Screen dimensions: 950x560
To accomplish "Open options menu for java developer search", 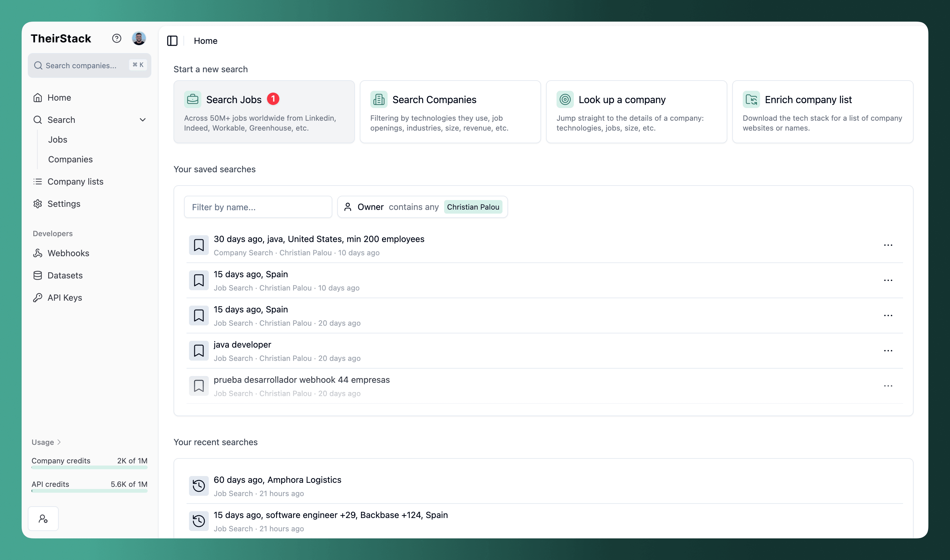I will pyautogui.click(x=888, y=351).
